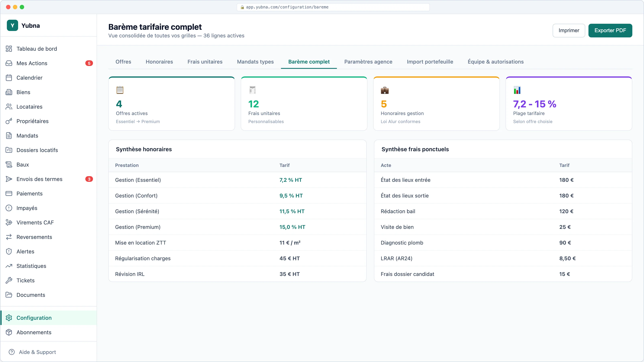Open the Mes Actions inbox icon

[x=9, y=63]
